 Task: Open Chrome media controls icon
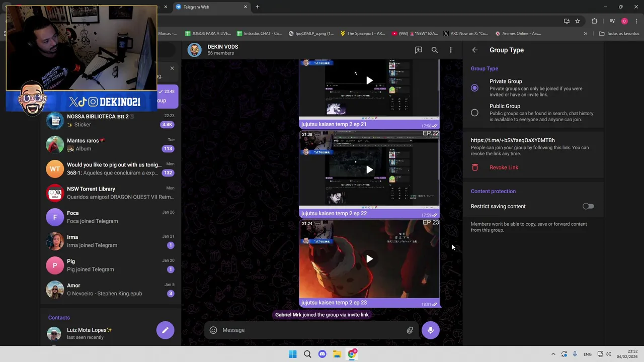click(x=612, y=21)
